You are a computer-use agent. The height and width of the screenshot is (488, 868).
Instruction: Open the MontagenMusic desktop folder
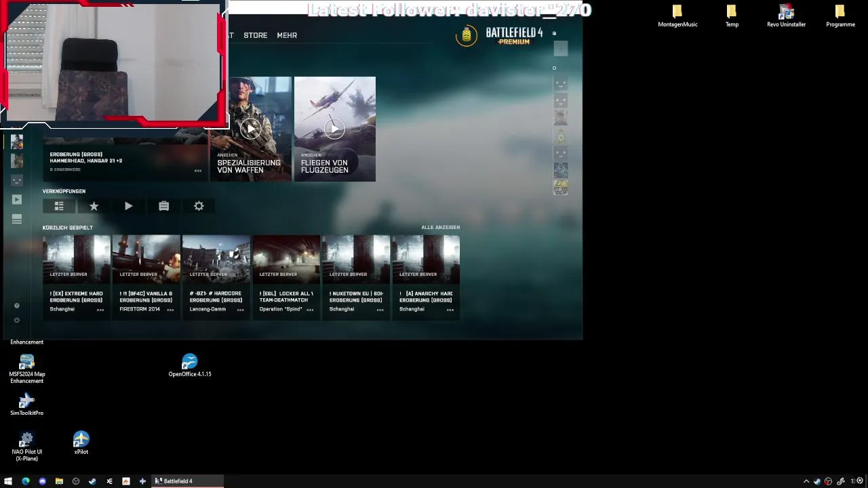677,16
